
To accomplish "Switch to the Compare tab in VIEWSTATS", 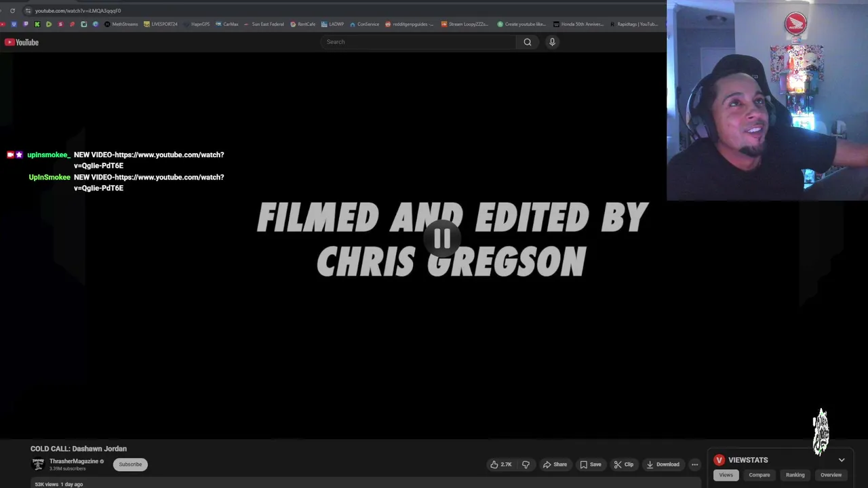I will pyautogui.click(x=759, y=475).
